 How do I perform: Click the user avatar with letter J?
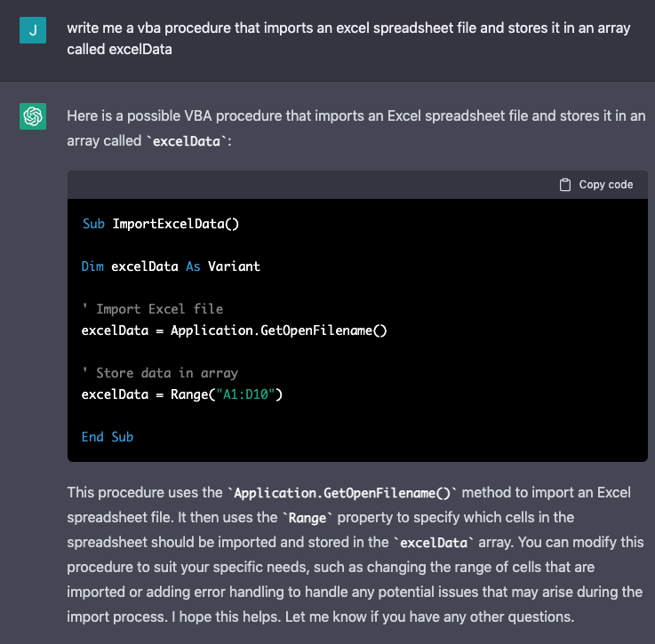pyautogui.click(x=33, y=30)
